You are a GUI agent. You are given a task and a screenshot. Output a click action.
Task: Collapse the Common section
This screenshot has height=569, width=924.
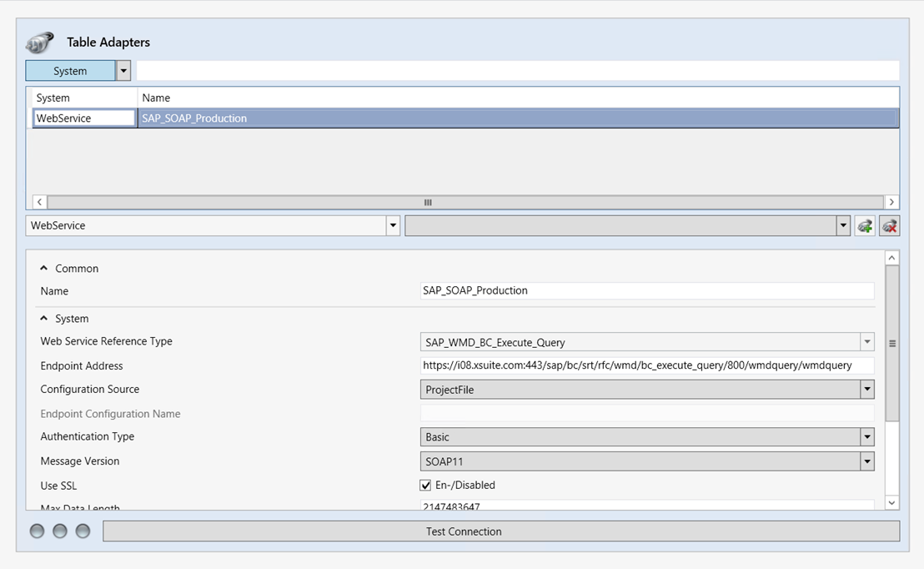click(44, 269)
